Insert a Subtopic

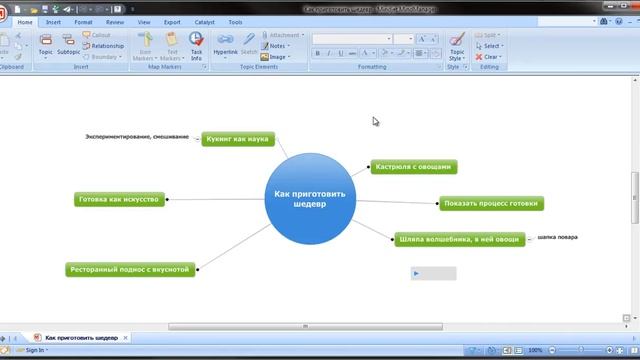click(x=68, y=45)
